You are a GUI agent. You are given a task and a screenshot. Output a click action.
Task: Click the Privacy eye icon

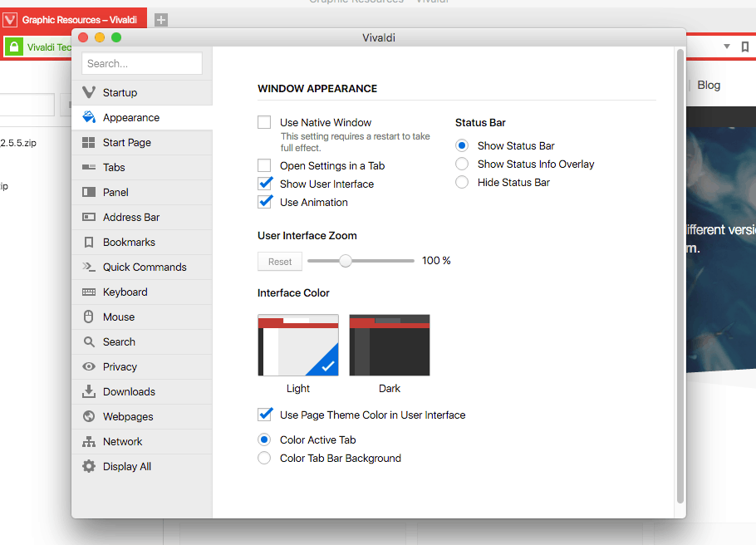89,366
